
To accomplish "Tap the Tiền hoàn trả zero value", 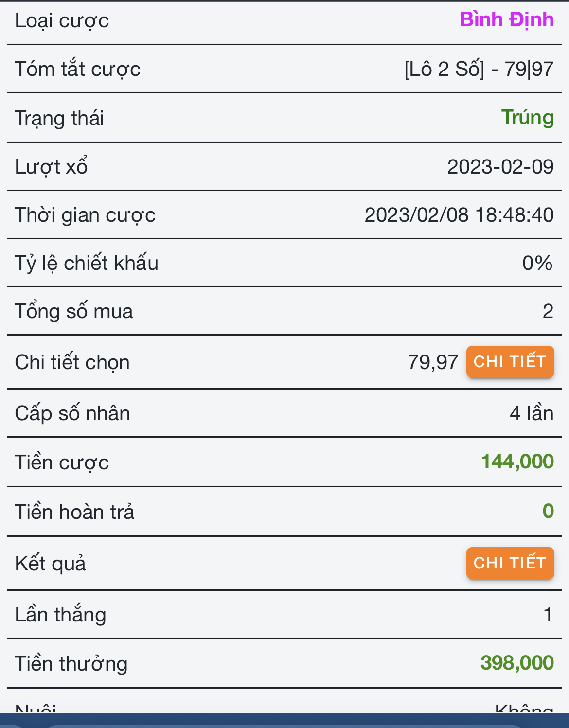I will [548, 511].
